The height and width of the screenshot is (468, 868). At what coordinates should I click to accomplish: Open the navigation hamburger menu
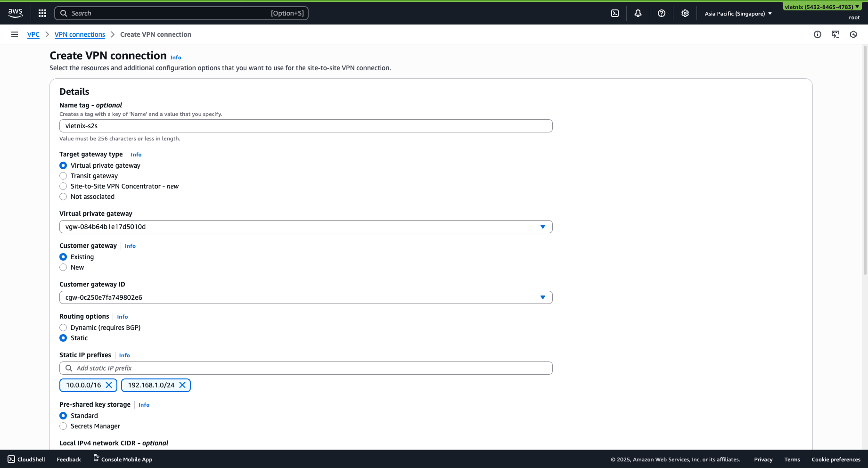tap(15, 34)
